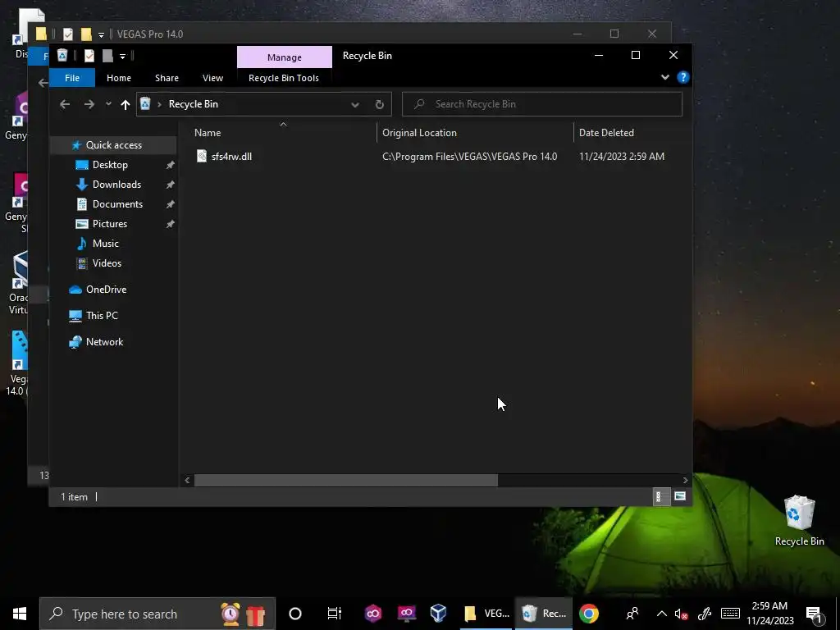Open Customize Quick Access Toolbar dropdown

coord(123,56)
